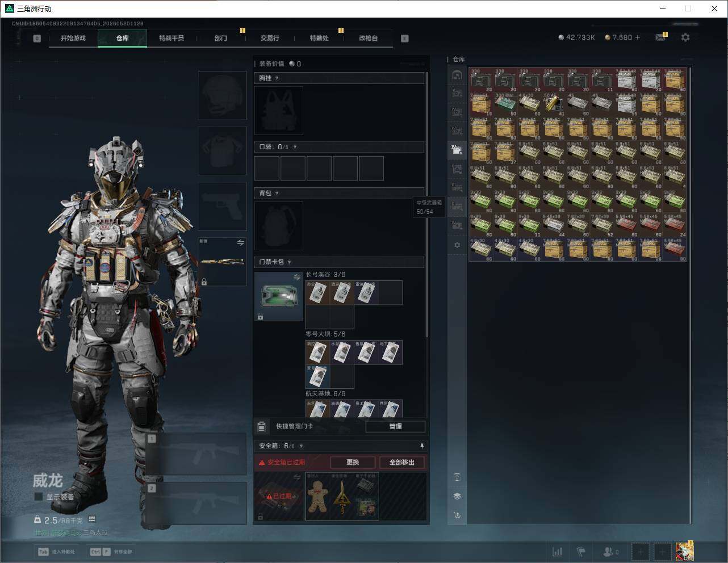Click the Ctrl F 转移全部 shortcut
Image resolution: width=728 pixels, height=563 pixels.
(111, 552)
